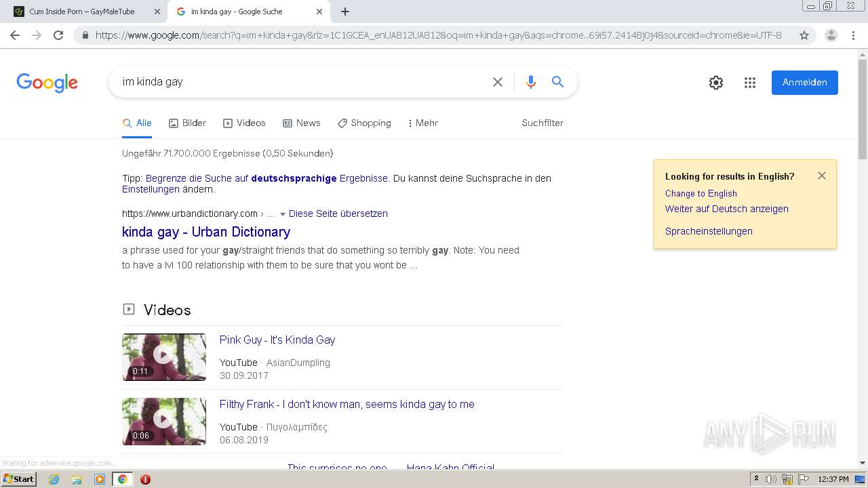Image resolution: width=868 pixels, height=488 pixels.
Task: Click Weiter auf Deutsch anzeigen
Action: [727, 209]
